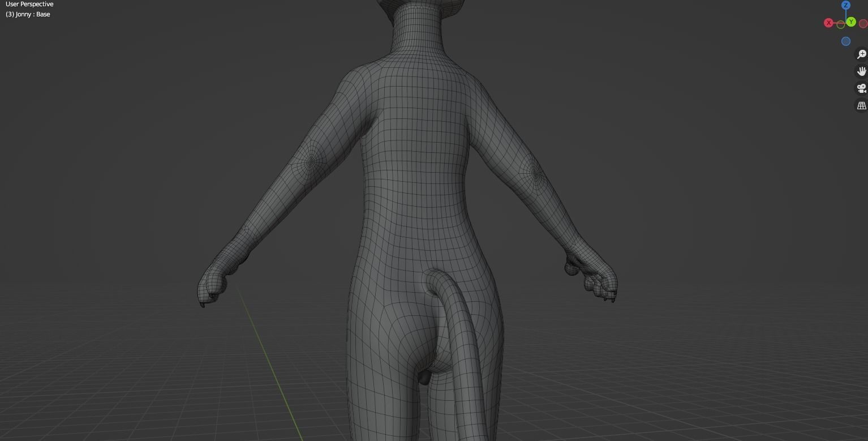The image size is (868, 441).
Task: Click the hand Pan view icon
Action: (x=861, y=71)
